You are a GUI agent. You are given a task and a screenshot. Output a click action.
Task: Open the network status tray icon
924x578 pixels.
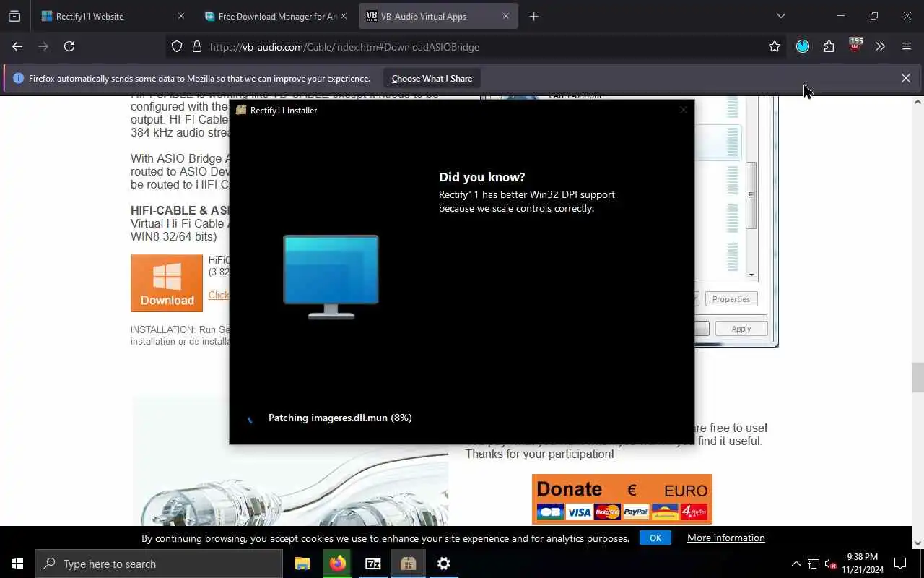[x=814, y=564]
